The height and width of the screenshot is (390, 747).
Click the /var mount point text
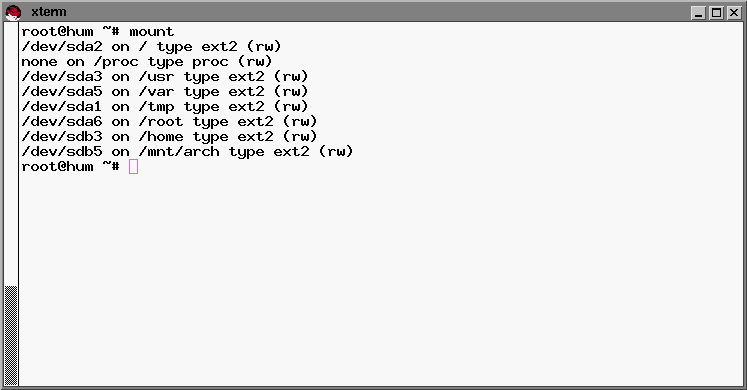(156, 92)
